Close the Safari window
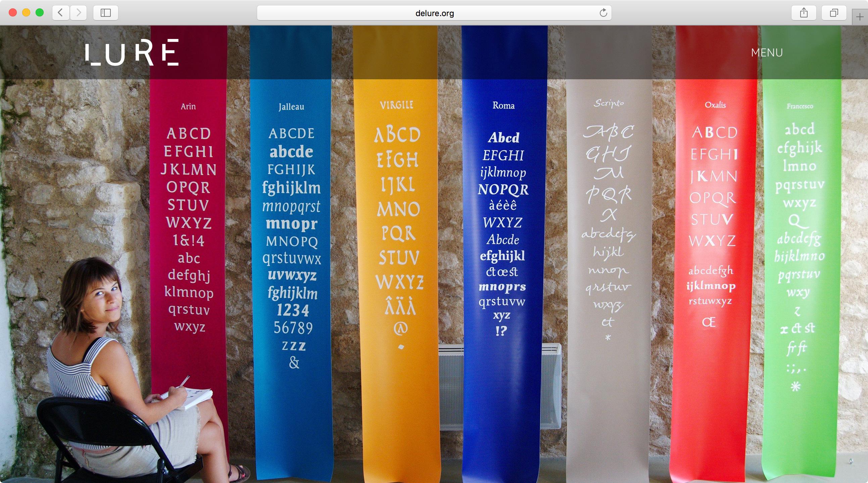Image resolution: width=868 pixels, height=483 pixels. coord(13,13)
